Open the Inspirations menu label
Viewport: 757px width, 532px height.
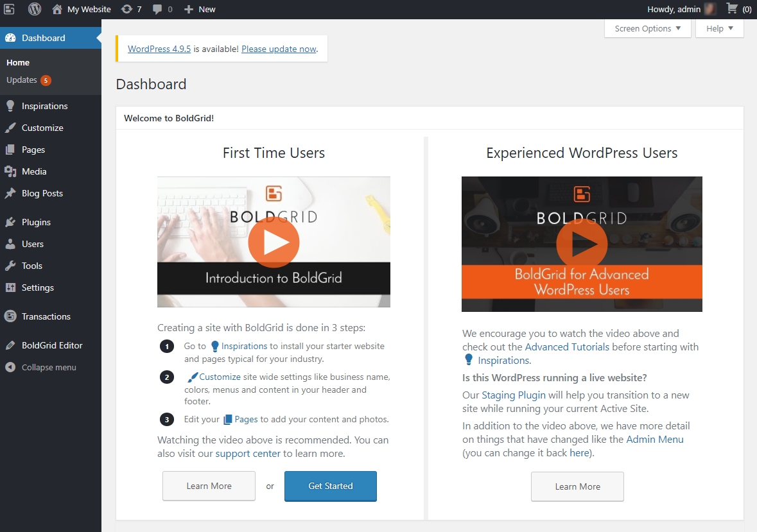click(x=44, y=106)
